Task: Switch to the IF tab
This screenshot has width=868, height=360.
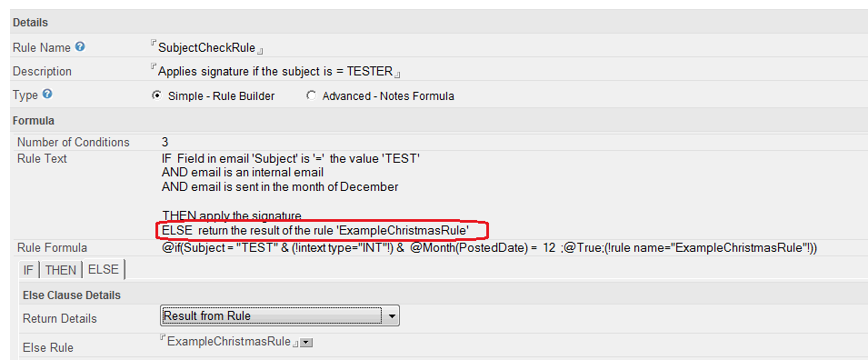Action: click(27, 270)
